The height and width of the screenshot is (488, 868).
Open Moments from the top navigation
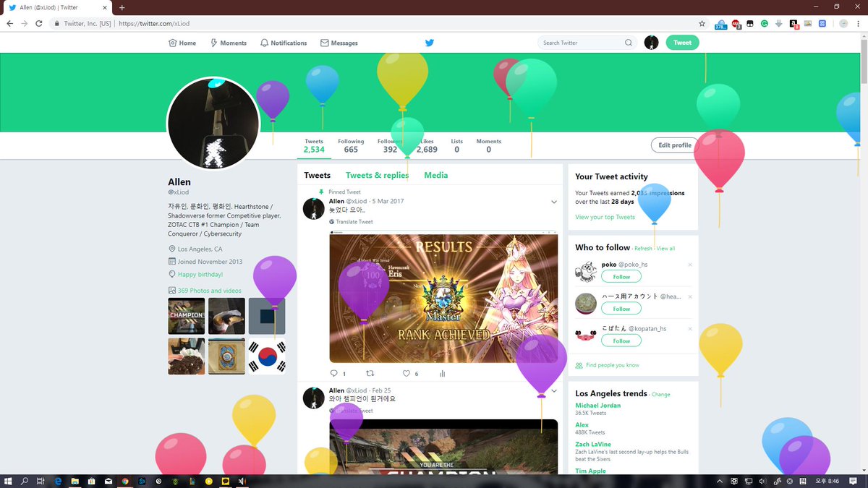point(229,43)
